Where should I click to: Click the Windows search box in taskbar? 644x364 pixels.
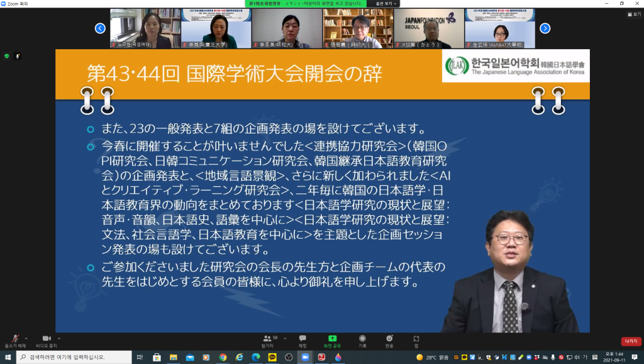75,357
